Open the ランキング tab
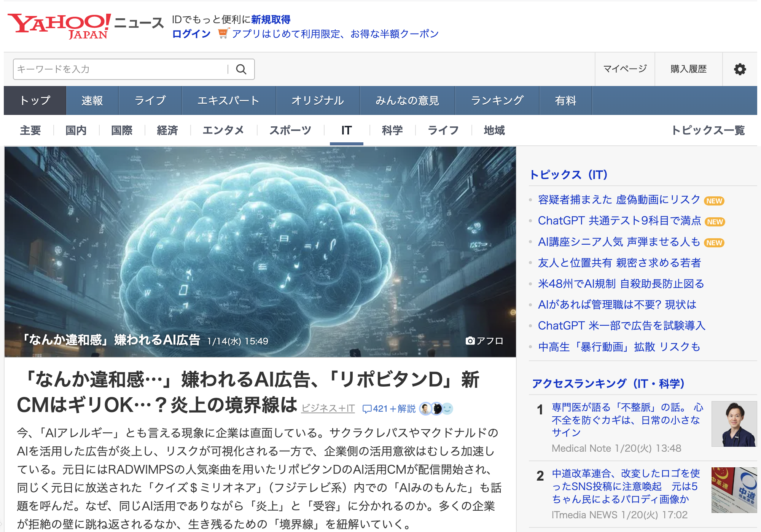Screen dimensions: 761x532 click(x=497, y=100)
